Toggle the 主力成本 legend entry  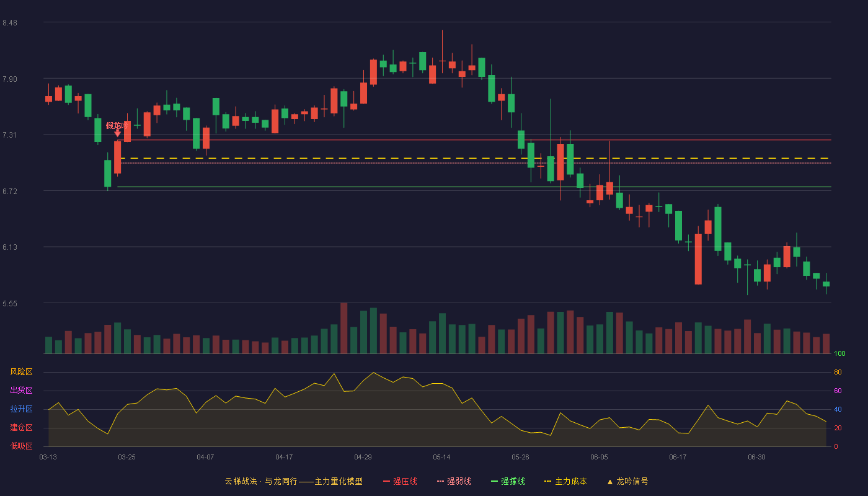coord(565,481)
